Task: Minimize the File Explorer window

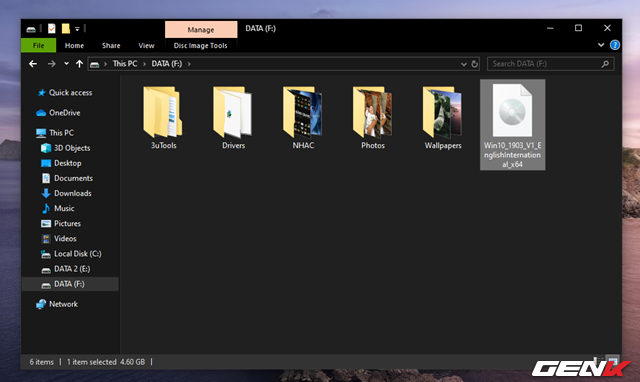Action: coord(550,28)
